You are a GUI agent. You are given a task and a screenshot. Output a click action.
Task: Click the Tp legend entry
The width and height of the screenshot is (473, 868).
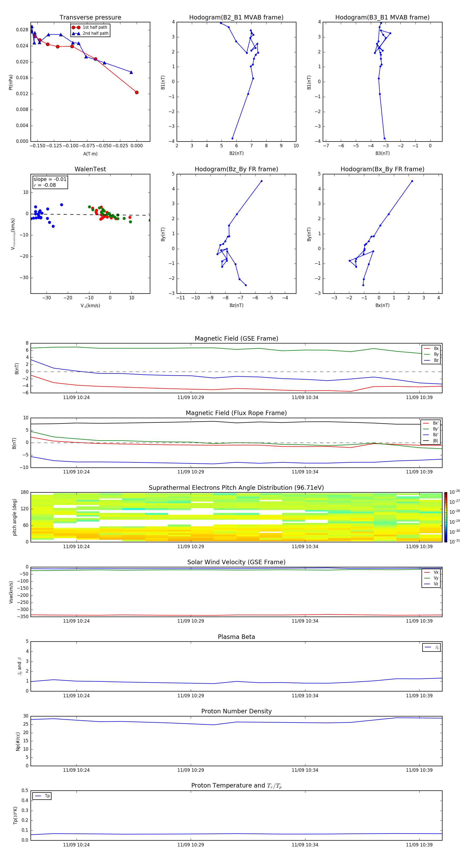[x=42, y=796]
